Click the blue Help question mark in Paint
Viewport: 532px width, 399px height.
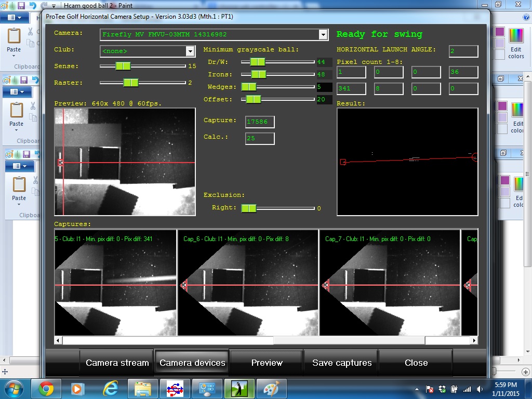(526, 17)
